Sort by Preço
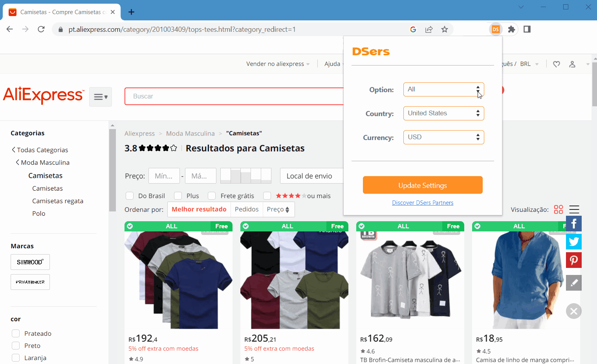The height and width of the screenshot is (364, 597). (x=278, y=209)
